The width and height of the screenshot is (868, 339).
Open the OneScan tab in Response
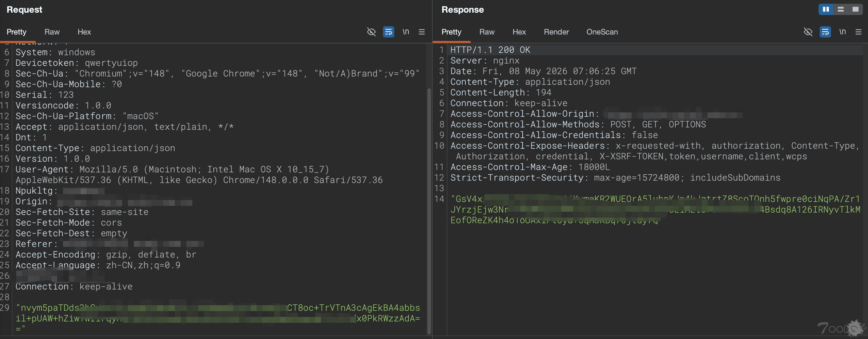click(x=602, y=32)
